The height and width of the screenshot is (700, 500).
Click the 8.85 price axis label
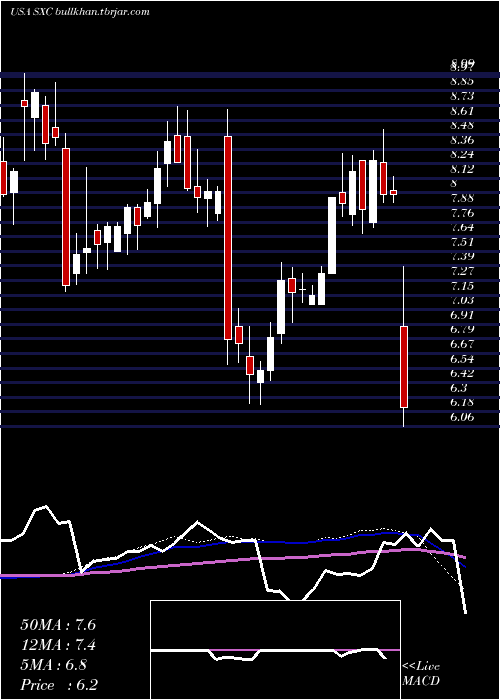pyautogui.click(x=462, y=81)
